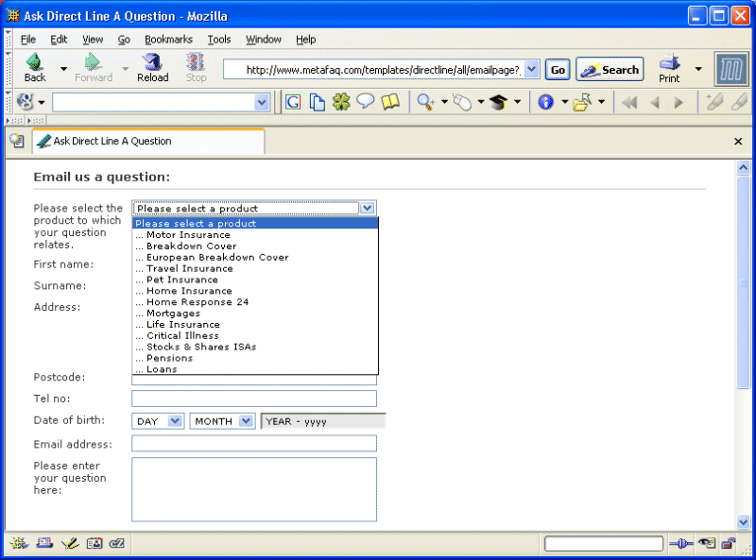756x560 pixels.
Task: Print the page using the Print icon
Action: (x=669, y=68)
